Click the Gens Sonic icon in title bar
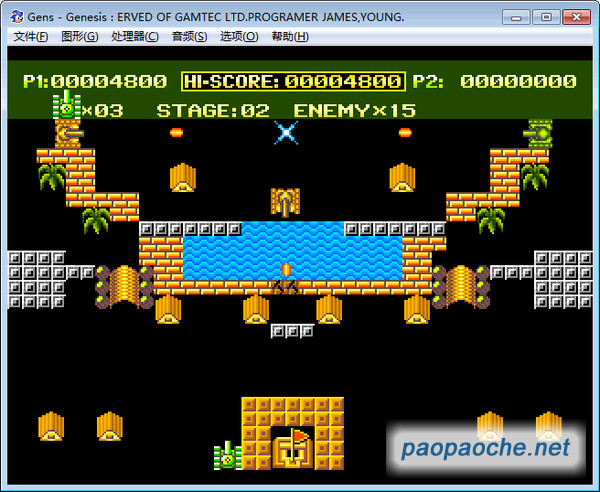This screenshot has width=600, height=492. click(17, 17)
